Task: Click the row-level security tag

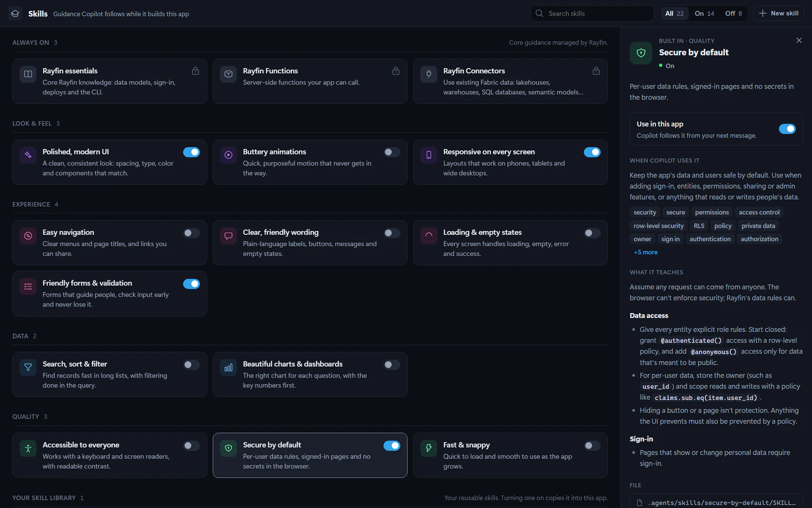Action: point(658,226)
